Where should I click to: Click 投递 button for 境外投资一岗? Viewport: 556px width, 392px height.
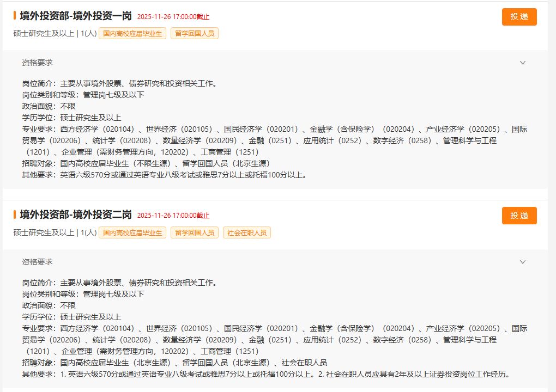click(519, 17)
